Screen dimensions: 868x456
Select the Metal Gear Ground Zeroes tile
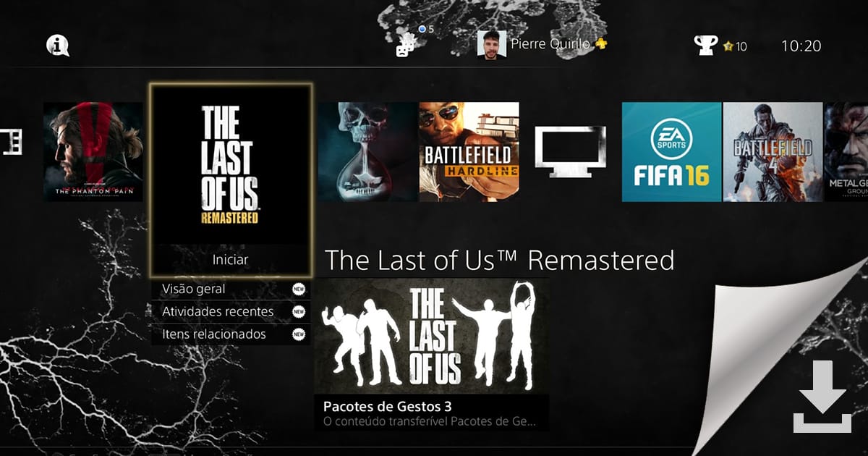[x=846, y=152]
